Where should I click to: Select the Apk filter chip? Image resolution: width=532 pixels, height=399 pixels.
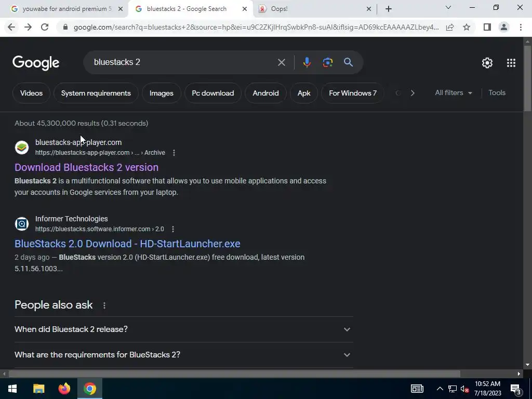coord(303,93)
